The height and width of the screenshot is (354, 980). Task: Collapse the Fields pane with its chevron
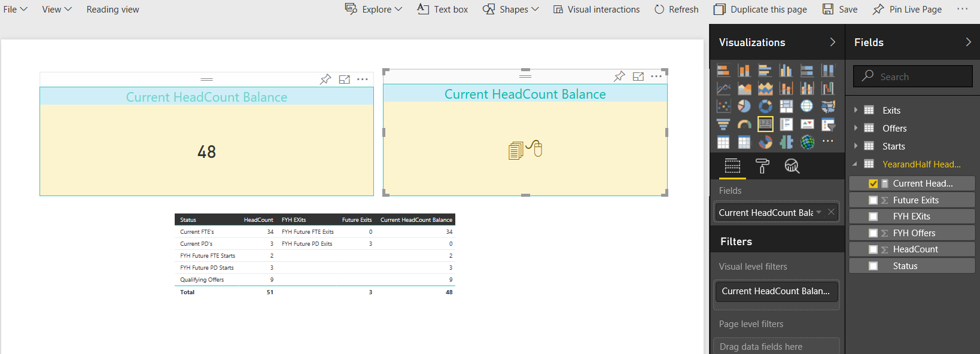coord(969,42)
